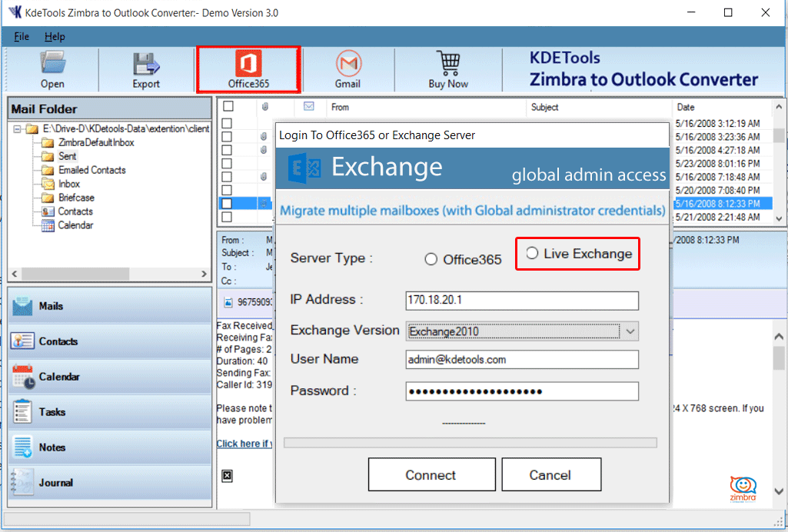The height and width of the screenshot is (532, 788).
Task: Choose Office365 as server type
Action: pos(431,259)
